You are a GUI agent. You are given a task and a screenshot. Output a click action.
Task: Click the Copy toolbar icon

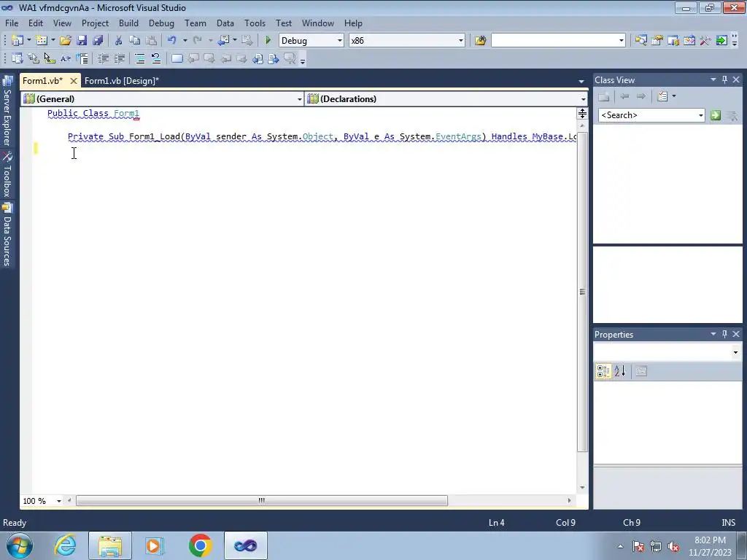coord(135,41)
